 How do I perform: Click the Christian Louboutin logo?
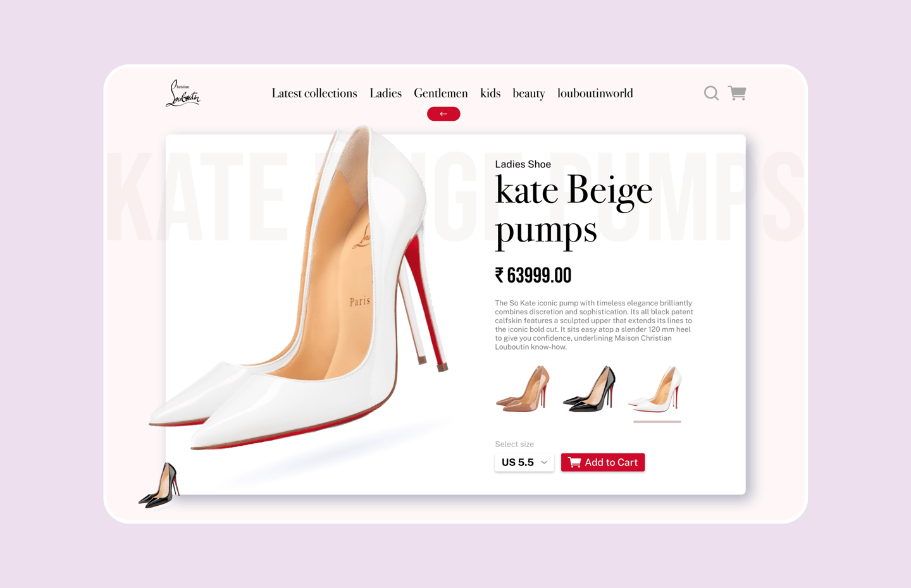tap(183, 93)
